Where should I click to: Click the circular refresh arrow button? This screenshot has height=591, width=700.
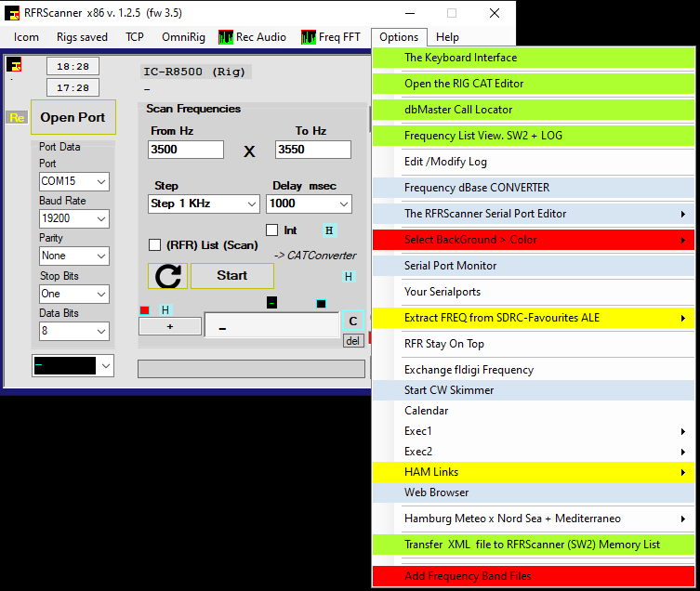(168, 276)
